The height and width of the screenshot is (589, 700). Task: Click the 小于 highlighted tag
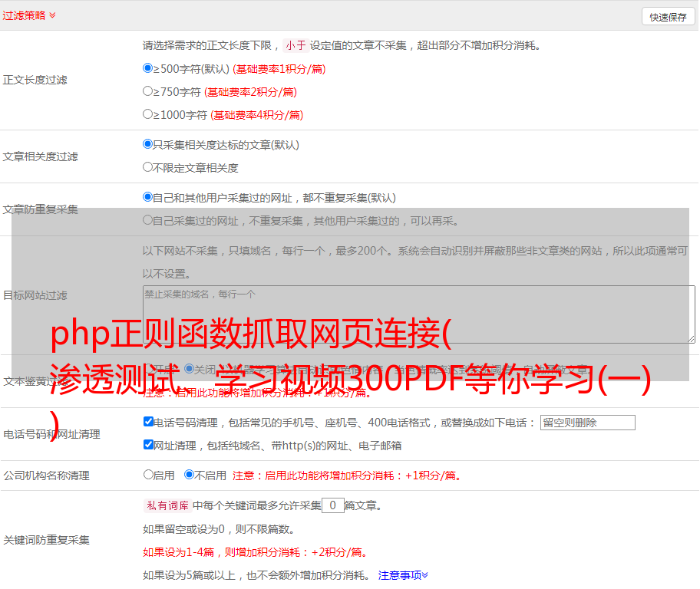296,45
